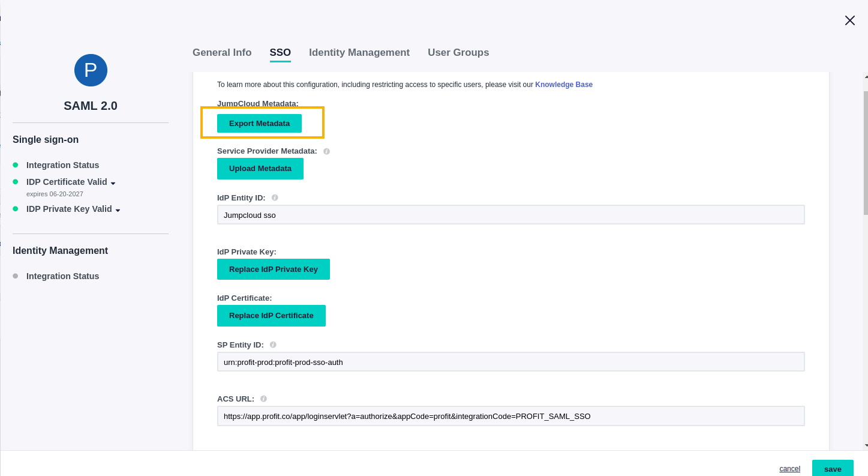Show info tooltip for ACS URL
The width and height of the screenshot is (868, 476).
click(263, 399)
